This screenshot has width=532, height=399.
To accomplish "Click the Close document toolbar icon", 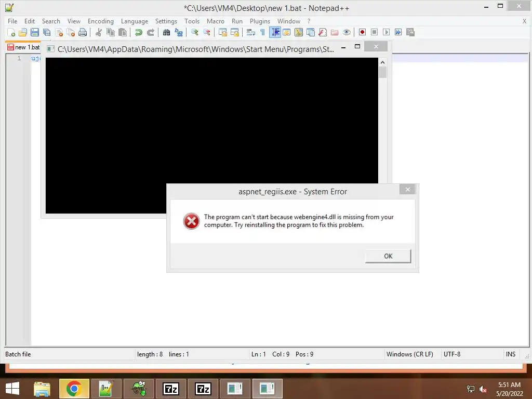I will pyautogui.click(x=59, y=32).
